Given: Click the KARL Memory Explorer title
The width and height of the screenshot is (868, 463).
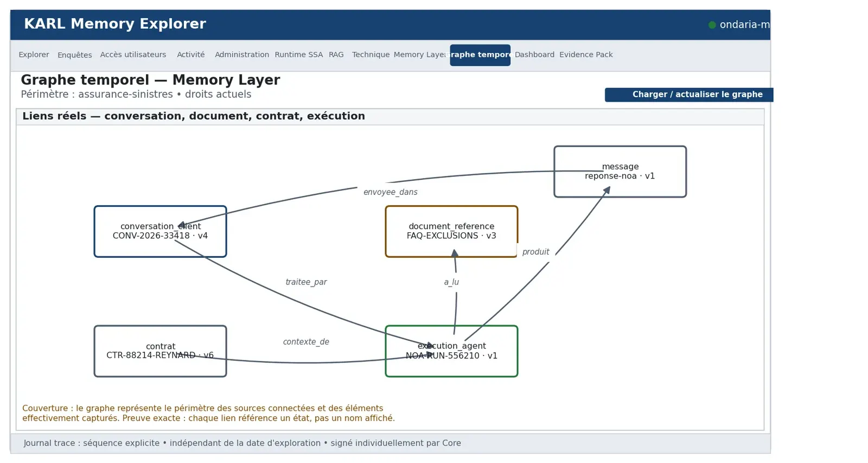Looking at the screenshot, I should click(115, 24).
